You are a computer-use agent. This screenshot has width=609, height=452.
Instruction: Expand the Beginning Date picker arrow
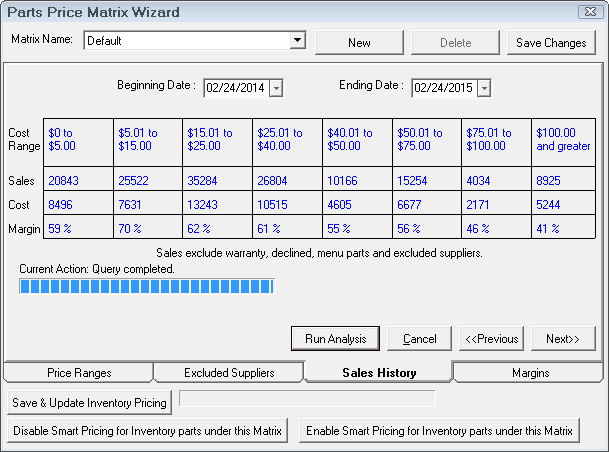click(x=276, y=88)
